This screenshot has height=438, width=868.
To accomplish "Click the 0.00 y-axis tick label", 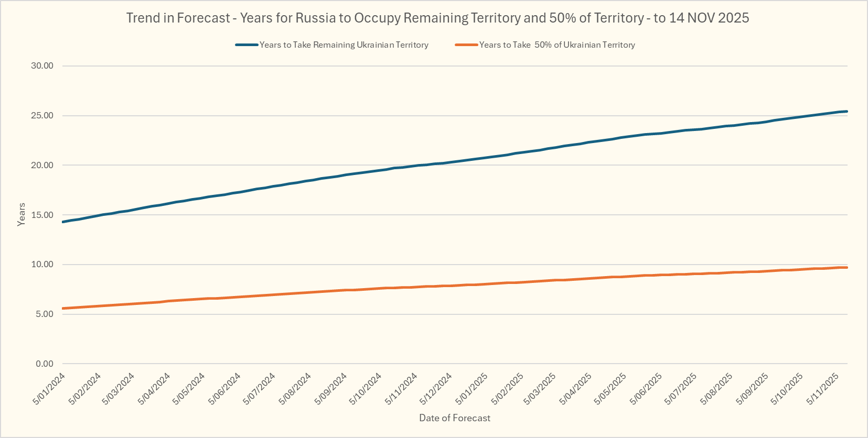I will click(x=44, y=364).
